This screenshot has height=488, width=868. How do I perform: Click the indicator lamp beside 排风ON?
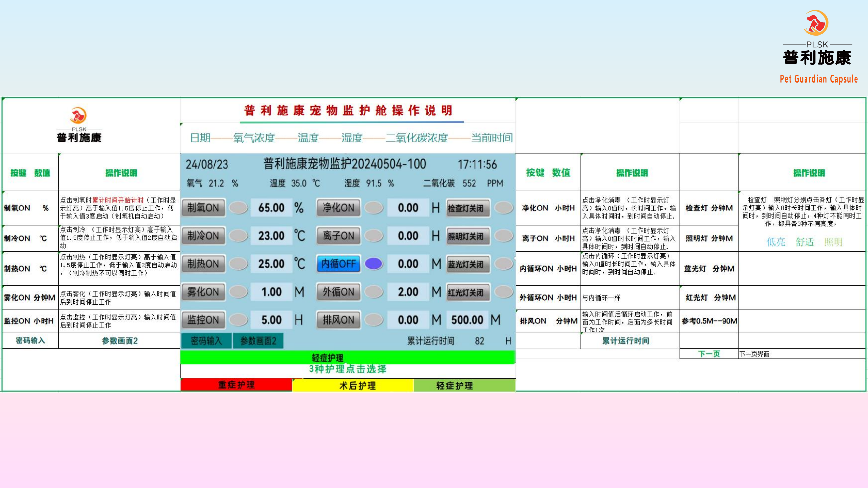[x=374, y=319]
